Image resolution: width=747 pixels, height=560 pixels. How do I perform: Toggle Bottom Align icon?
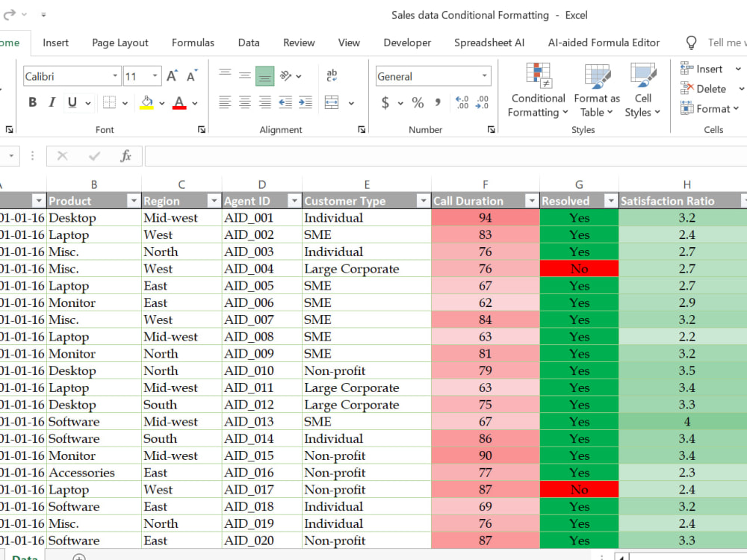click(x=265, y=75)
